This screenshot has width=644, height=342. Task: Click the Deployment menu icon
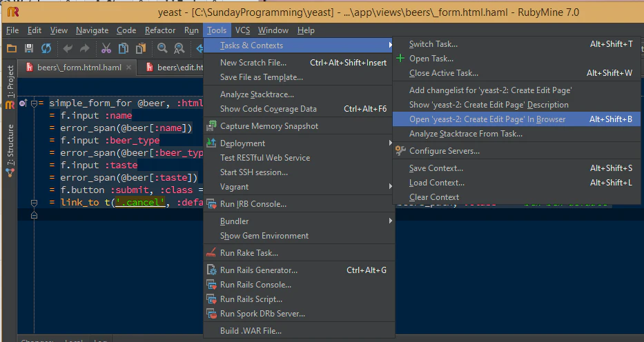(x=211, y=143)
